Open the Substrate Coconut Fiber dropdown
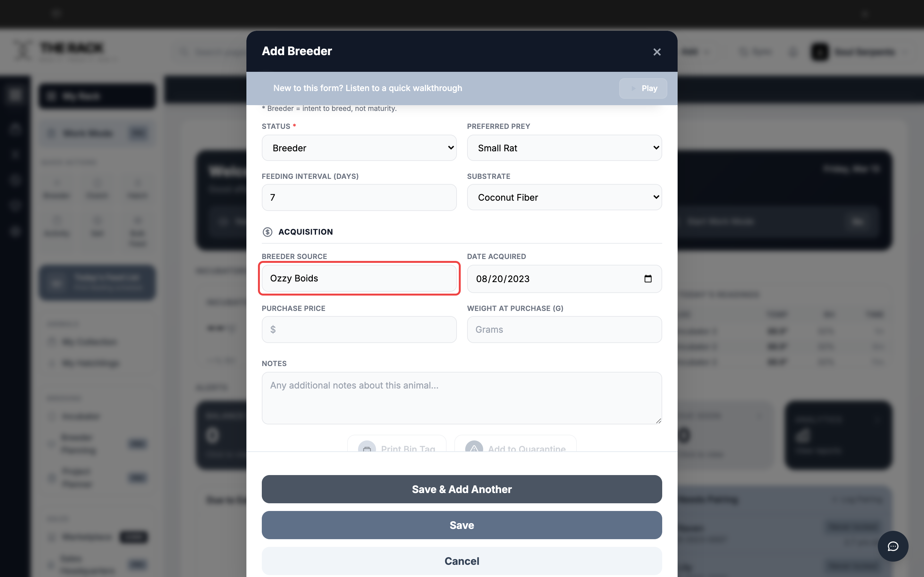This screenshot has width=924, height=577. (564, 197)
